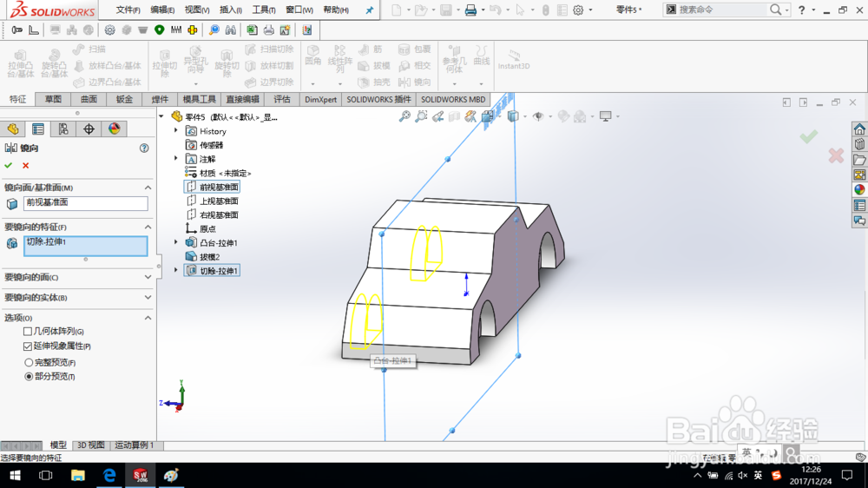
Task: Uncheck 延伸视象属性 checkbox
Action: pyautogui.click(x=28, y=346)
